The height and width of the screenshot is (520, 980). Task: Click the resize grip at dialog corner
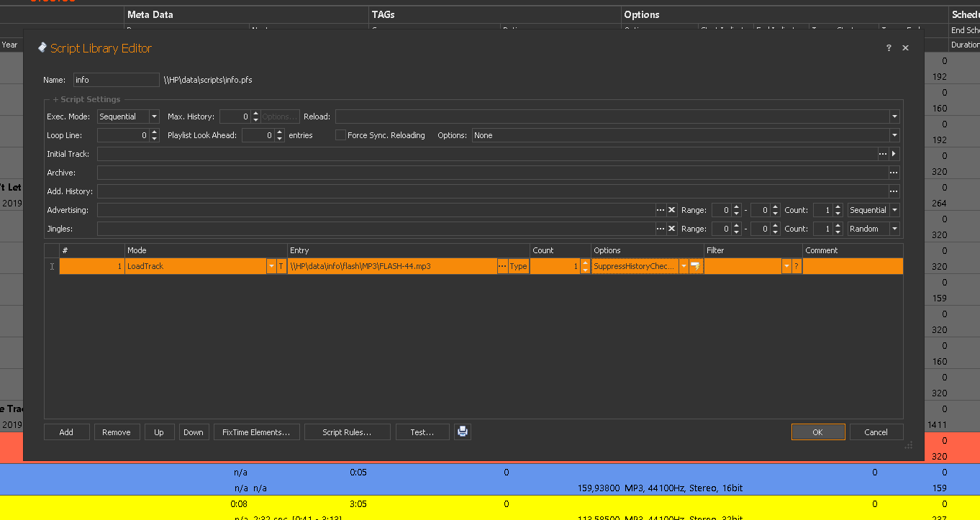(x=908, y=446)
